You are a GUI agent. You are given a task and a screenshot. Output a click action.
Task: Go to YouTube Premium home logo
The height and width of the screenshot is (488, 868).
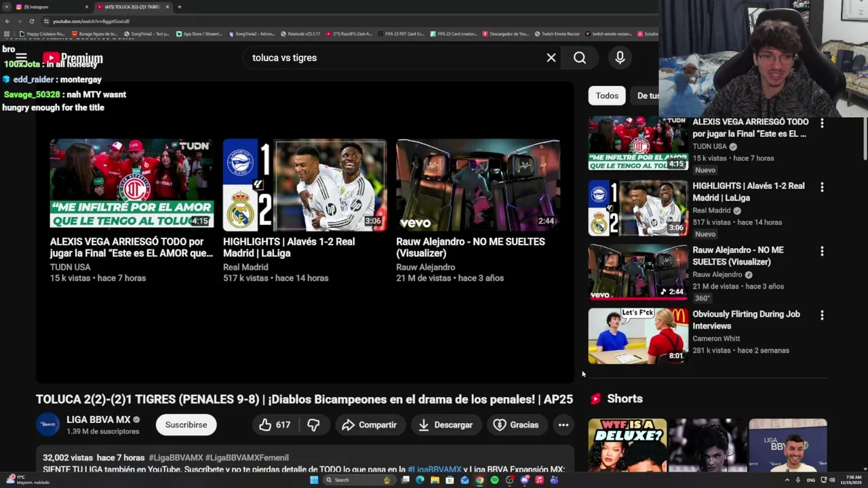point(73,59)
